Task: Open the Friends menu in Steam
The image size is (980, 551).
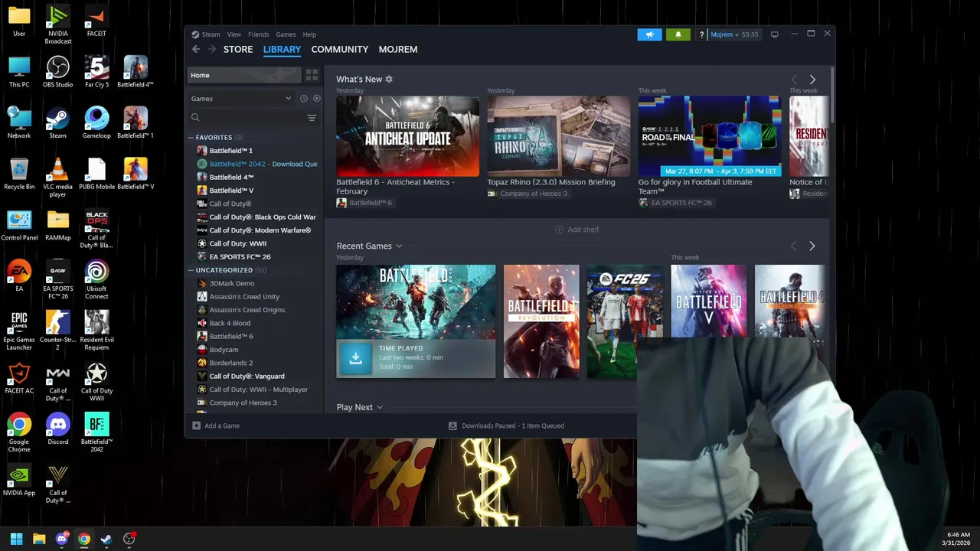Action: 259,34
